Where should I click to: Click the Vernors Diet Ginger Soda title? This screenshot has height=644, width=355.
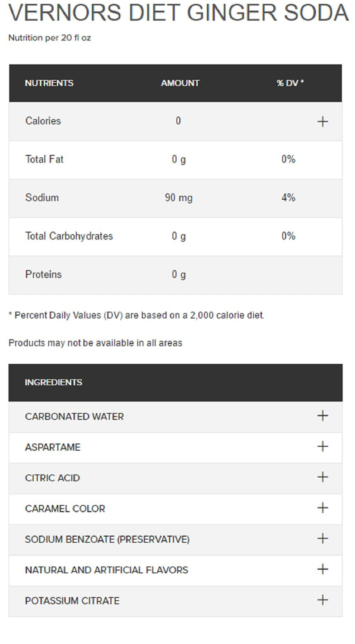[x=178, y=12]
